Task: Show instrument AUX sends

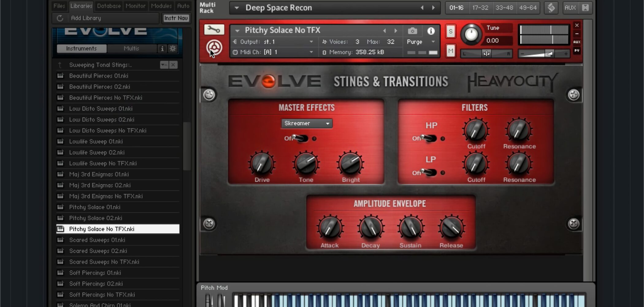Action: [x=577, y=42]
